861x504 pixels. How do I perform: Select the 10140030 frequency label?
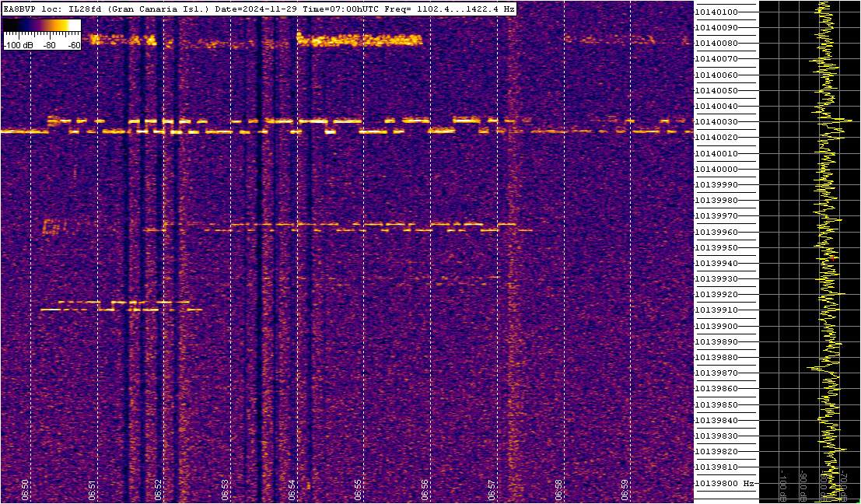click(717, 122)
